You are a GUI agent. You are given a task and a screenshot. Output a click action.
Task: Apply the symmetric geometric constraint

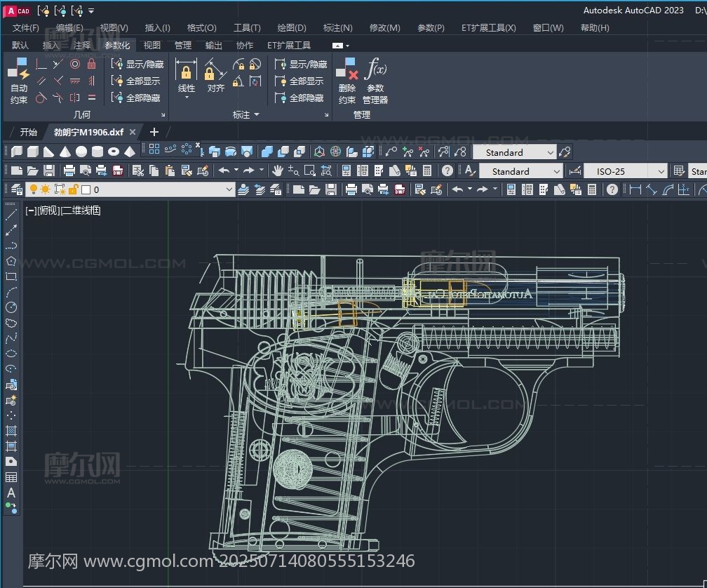coord(75,98)
